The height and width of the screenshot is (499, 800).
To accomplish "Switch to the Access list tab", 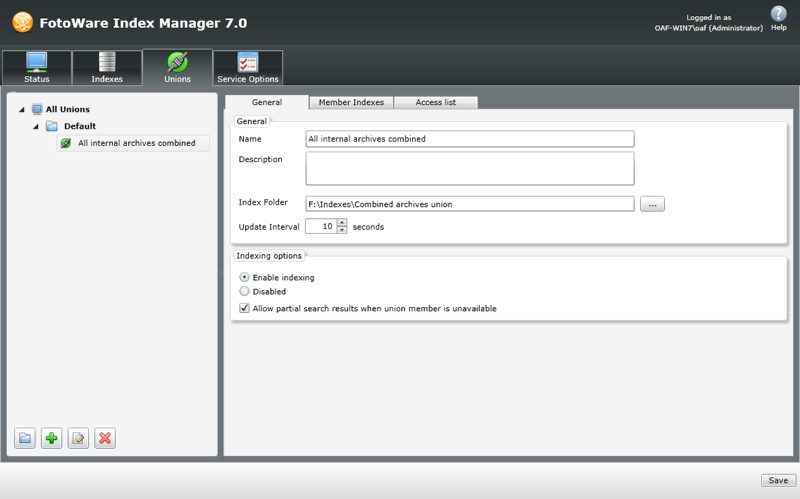I will point(436,103).
